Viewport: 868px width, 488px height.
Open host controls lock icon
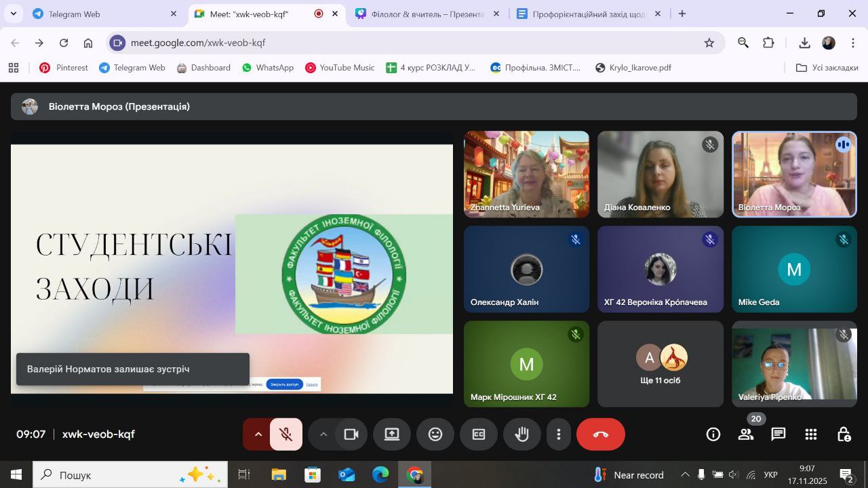point(843,434)
